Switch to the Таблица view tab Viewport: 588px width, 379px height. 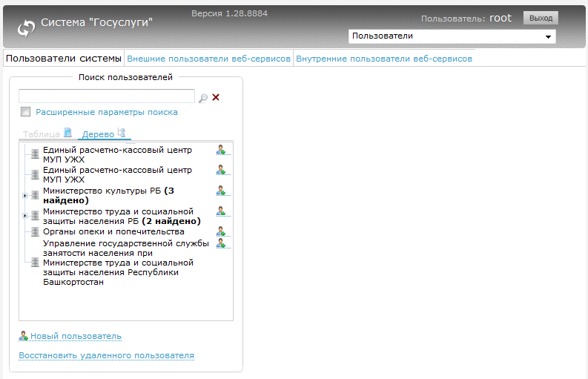42,134
